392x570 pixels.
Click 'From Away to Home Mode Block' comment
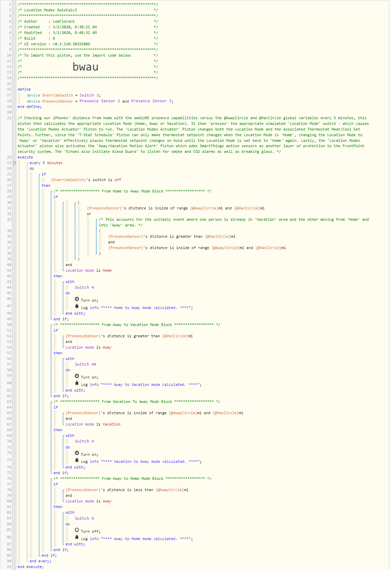click(132, 478)
